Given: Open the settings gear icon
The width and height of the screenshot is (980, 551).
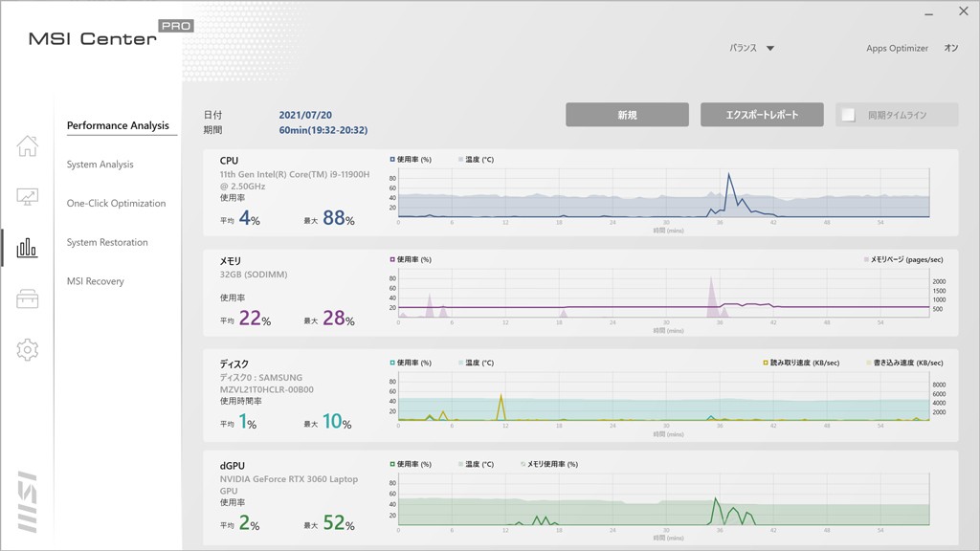Looking at the screenshot, I should point(28,350).
